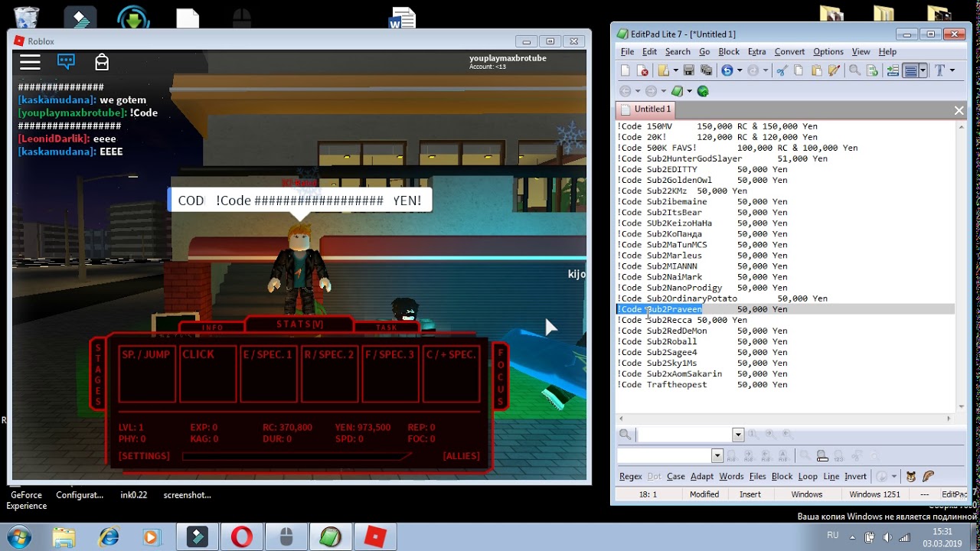Expand the search history clock dropdown
The height and width of the screenshot is (551, 980).
click(893, 476)
